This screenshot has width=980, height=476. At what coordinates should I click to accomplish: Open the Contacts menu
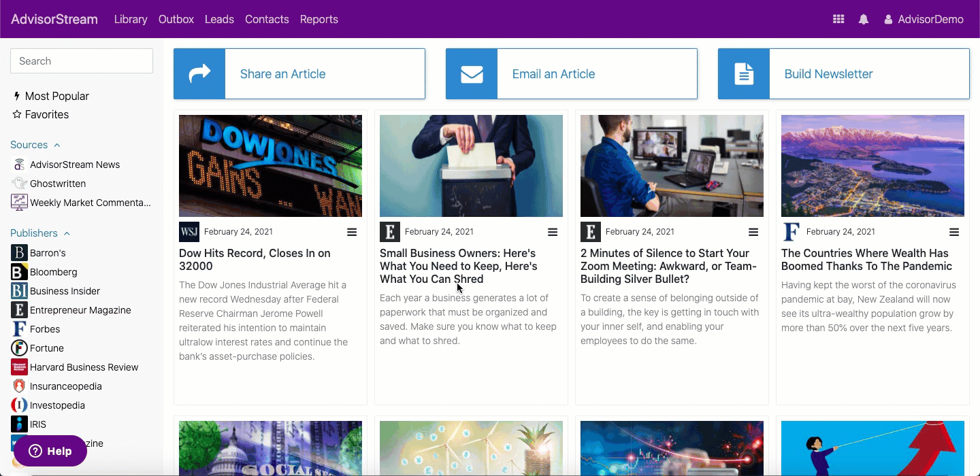click(267, 19)
